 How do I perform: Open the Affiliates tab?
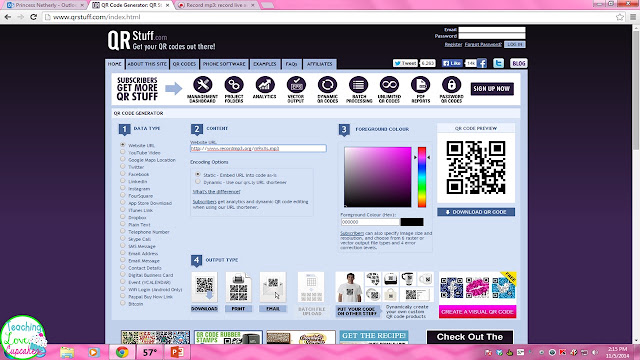[320, 64]
